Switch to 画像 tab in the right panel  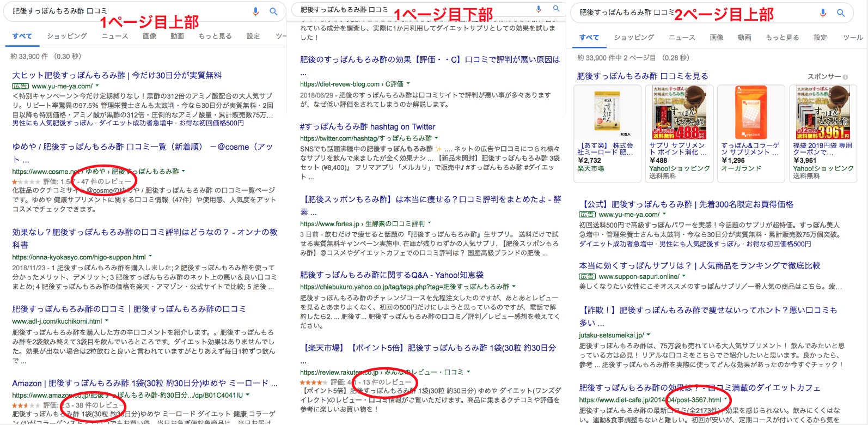tap(717, 38)
